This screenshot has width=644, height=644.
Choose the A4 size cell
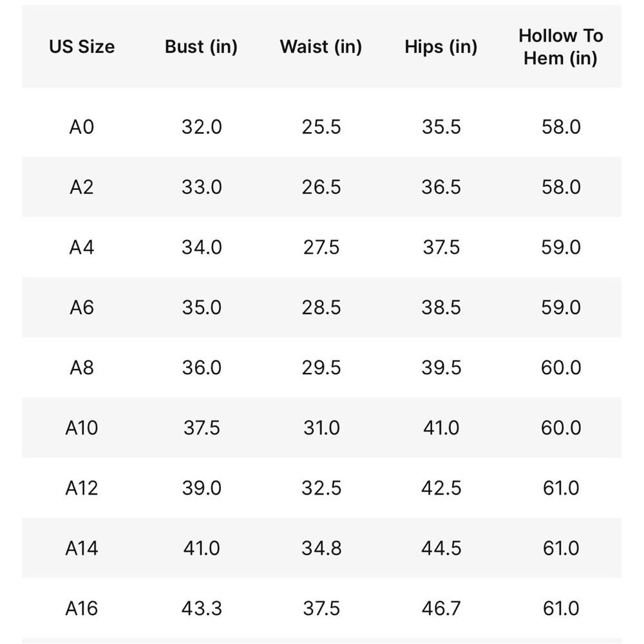pos(82,247)
